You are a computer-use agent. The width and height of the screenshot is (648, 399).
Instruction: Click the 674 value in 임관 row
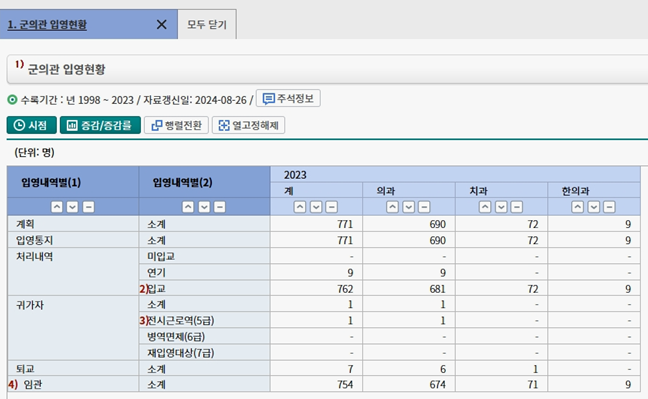coord(437,385)
